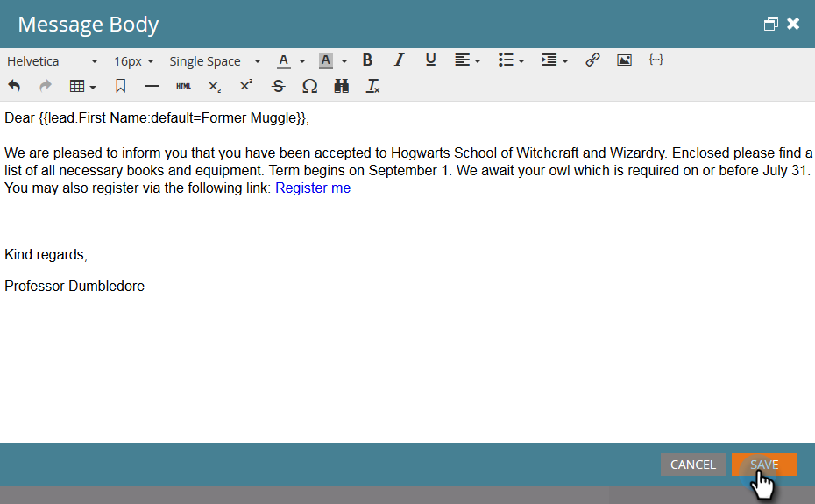Open find and replace binoculars icon

click(342, 87)
